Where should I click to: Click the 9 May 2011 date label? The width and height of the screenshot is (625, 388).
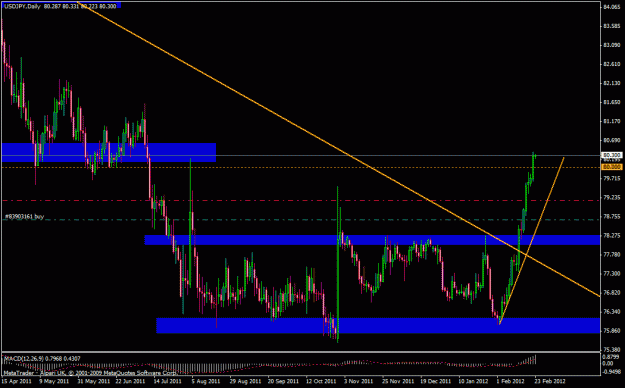tap(54, 381)
